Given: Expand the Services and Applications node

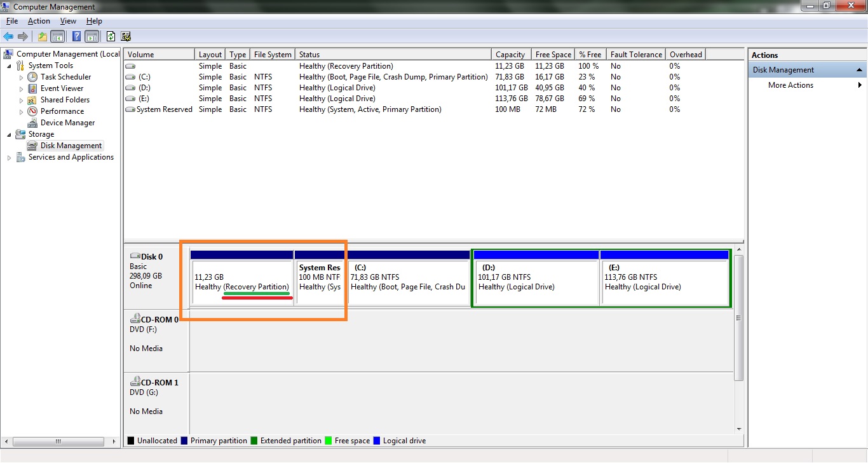Looking at the screenshot, I should coord(9,157).
